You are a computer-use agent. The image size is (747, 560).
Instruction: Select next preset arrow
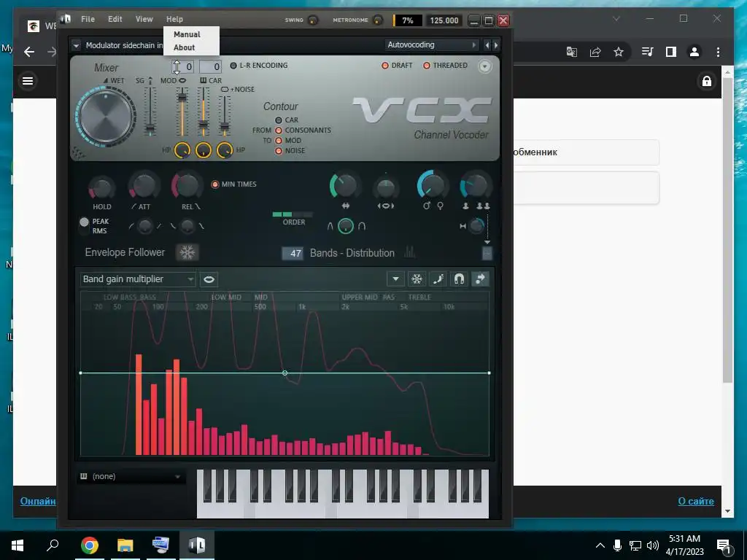496,45
